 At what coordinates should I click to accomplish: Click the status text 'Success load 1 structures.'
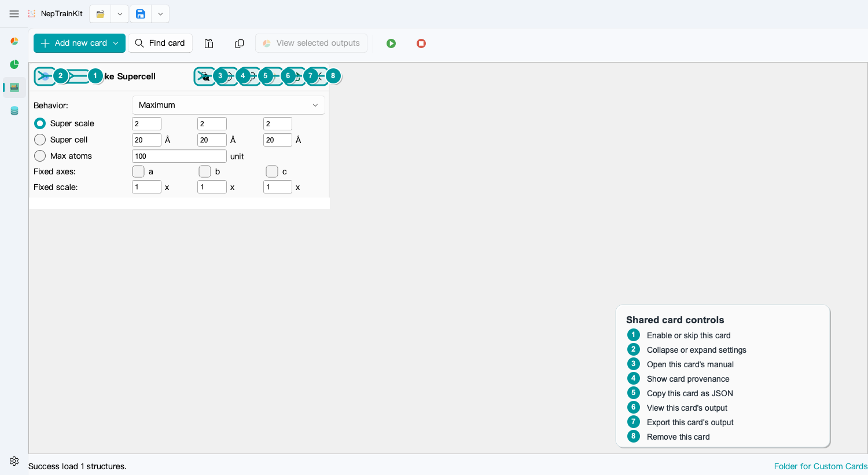coord(78,466)
